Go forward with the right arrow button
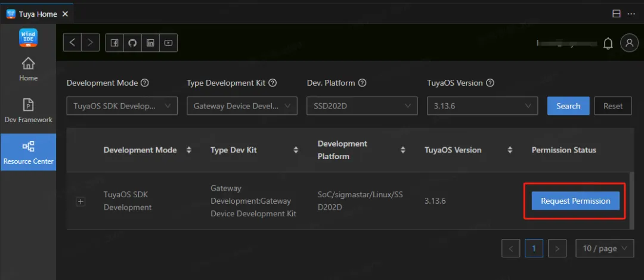Viewport: 644px width, 280px height. click(x=91, y=42)
